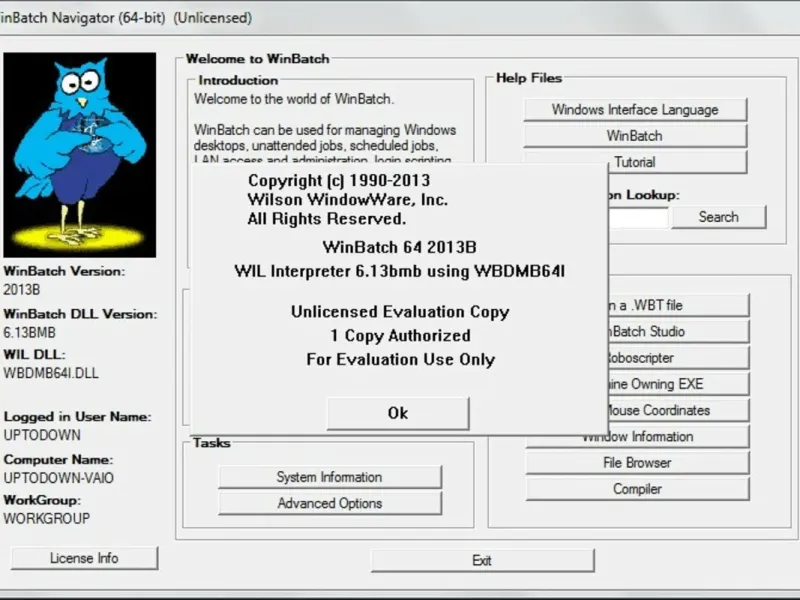This screenshot has height=600, width=800.
Task: Click the License Info button
Action: coord(84,558)
